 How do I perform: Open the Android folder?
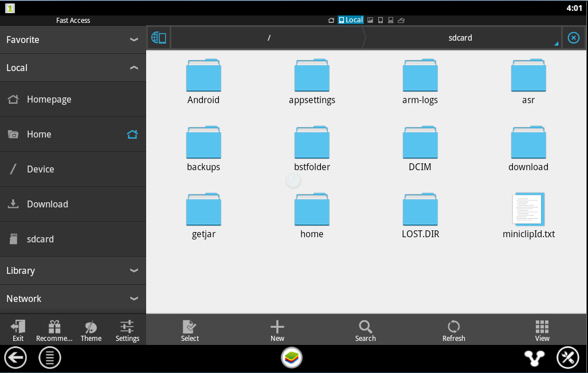(x=203, y=82)
